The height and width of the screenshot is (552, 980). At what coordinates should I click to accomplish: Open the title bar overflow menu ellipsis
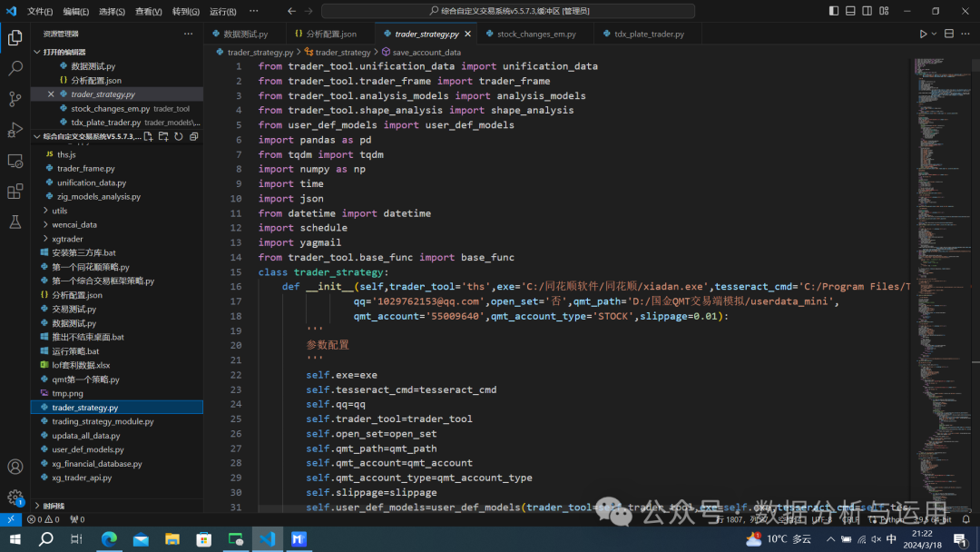tap(254, 11)
